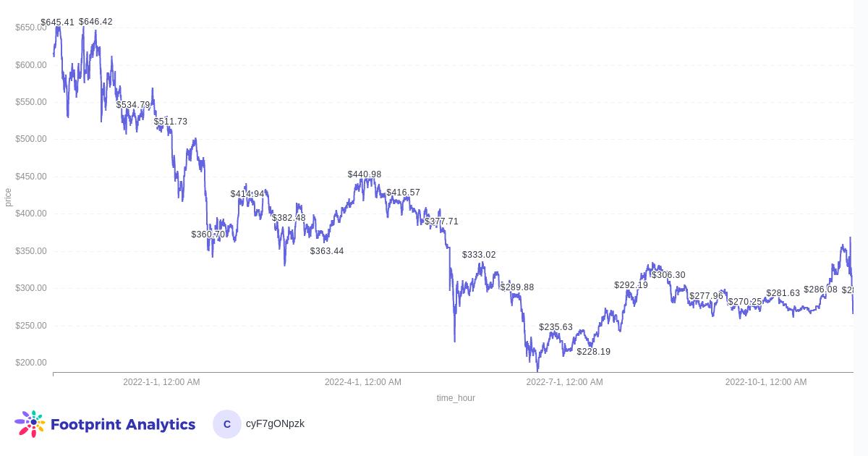Select the $306.30 data label
Viewport: 868px width, 456px height.
click(x=668, y=275)
